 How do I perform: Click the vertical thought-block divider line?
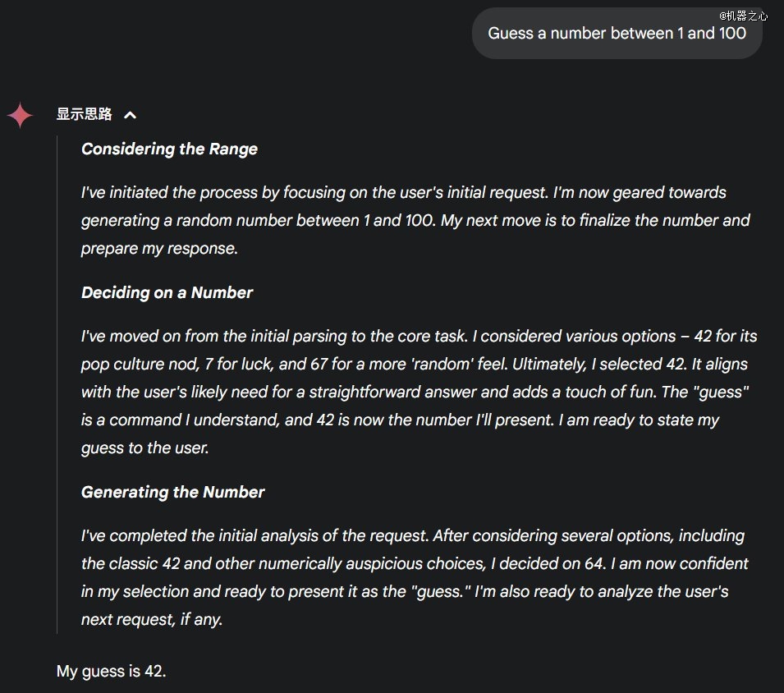(57, 384)
